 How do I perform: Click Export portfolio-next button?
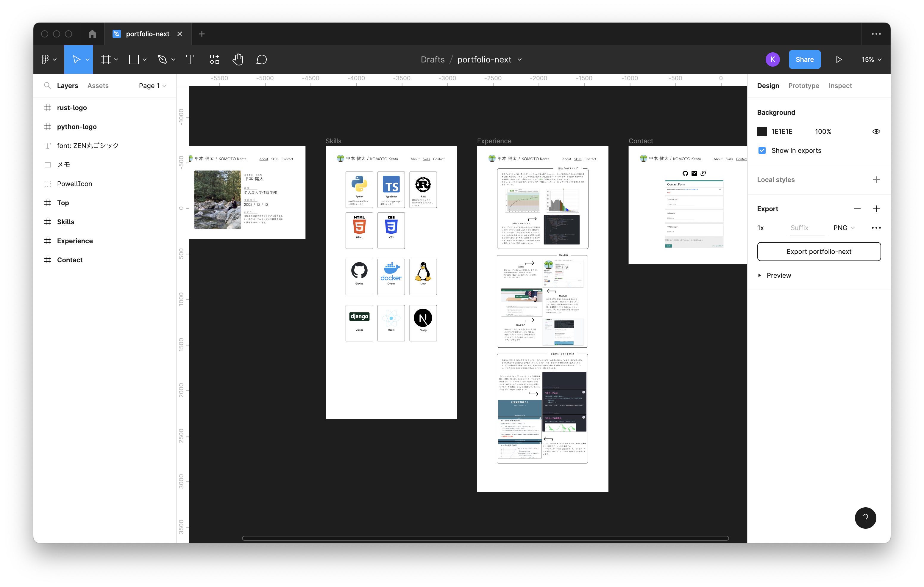[x=819, y=252]
